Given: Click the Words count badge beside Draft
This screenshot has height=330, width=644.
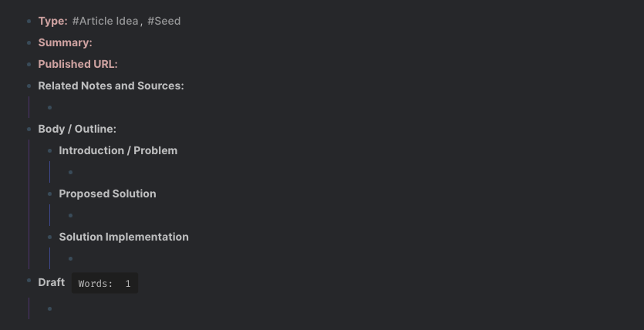Looking at the screenshot, I should pyautogui.click(x=105, y=284).
